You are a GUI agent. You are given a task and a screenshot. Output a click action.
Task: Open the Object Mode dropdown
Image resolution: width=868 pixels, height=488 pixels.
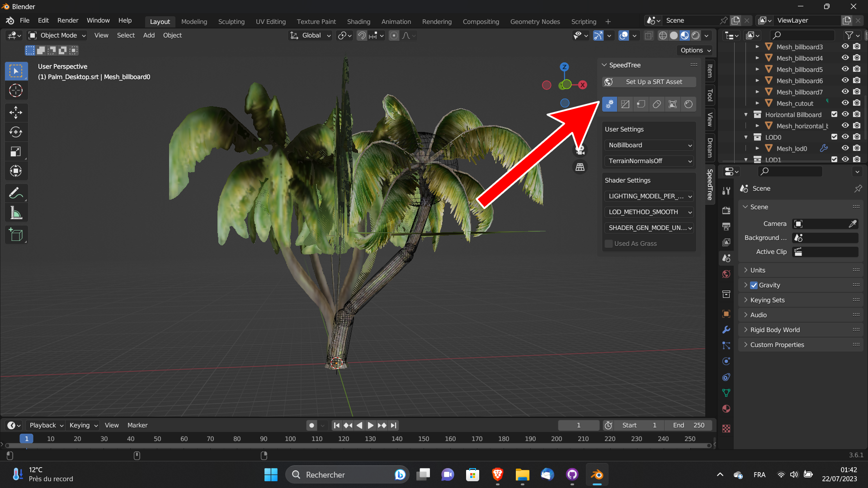(57, 35)
